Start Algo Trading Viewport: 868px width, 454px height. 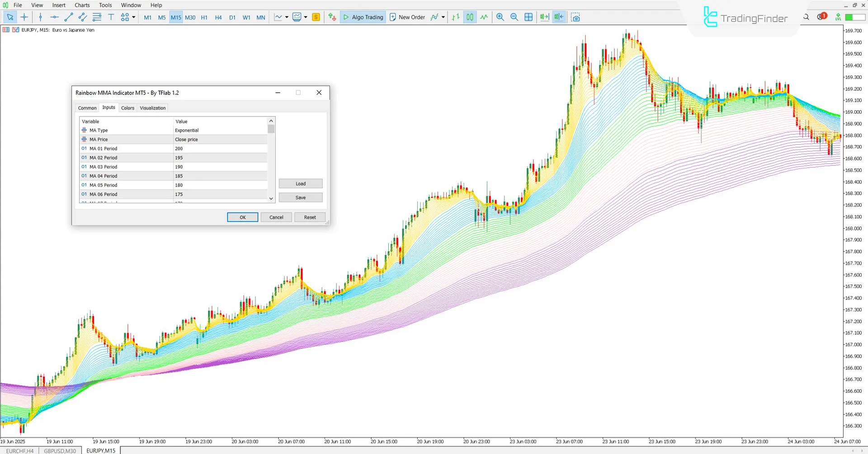click(x=363, y=17)
